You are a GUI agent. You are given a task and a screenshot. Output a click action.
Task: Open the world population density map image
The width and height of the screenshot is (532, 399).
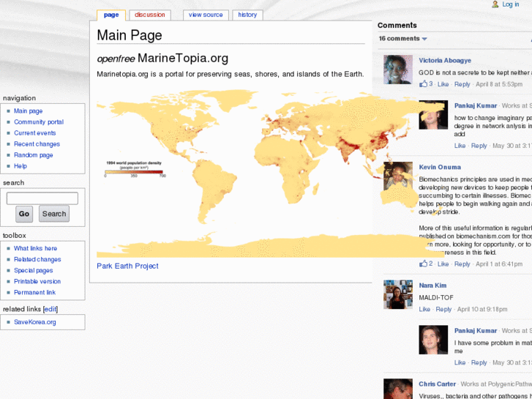coord(271,174)
